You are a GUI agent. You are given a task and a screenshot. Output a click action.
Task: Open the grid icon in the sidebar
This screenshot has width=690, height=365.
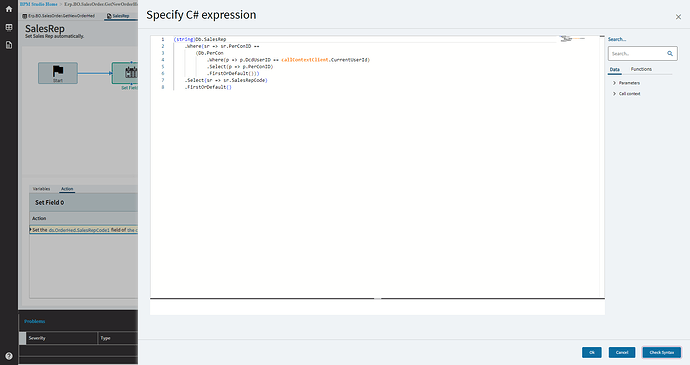pos(8,27)
